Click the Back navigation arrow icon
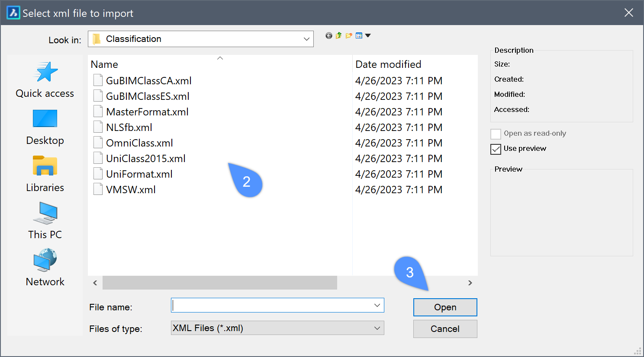Screen dimensions: 644x357 (x=329, y=36)
